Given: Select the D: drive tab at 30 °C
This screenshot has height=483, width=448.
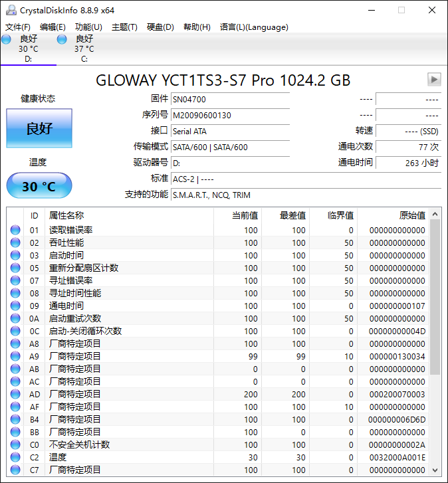Looking at the screenshot, I should click(29, 48).
